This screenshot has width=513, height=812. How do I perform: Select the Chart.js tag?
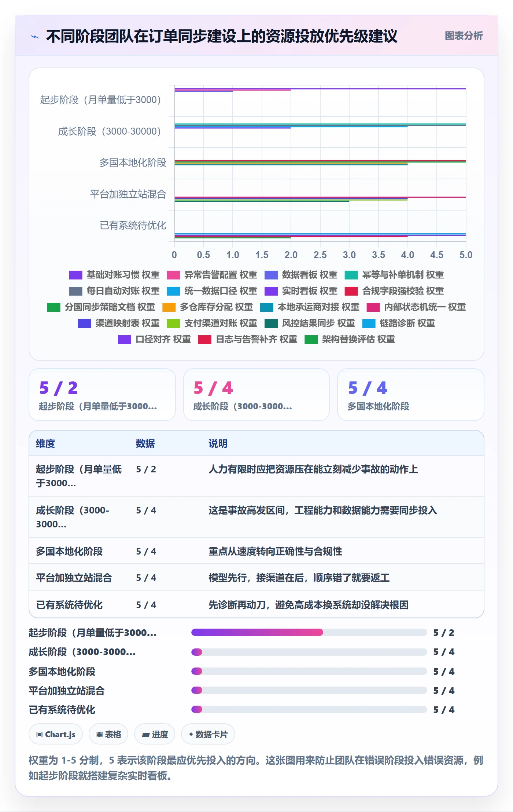(56, 734)
